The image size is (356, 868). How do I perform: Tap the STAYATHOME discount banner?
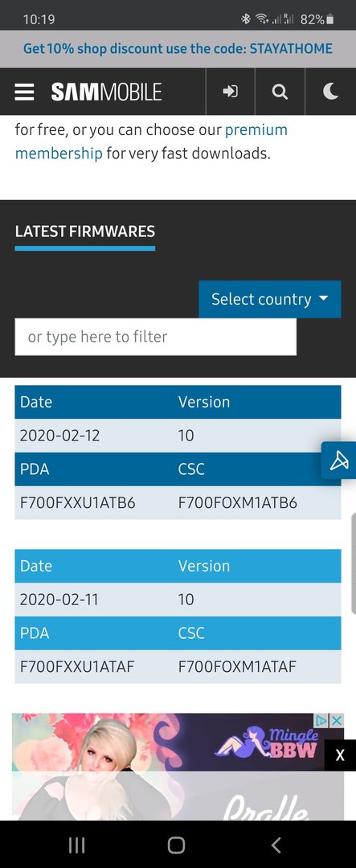tap(178, 48)
